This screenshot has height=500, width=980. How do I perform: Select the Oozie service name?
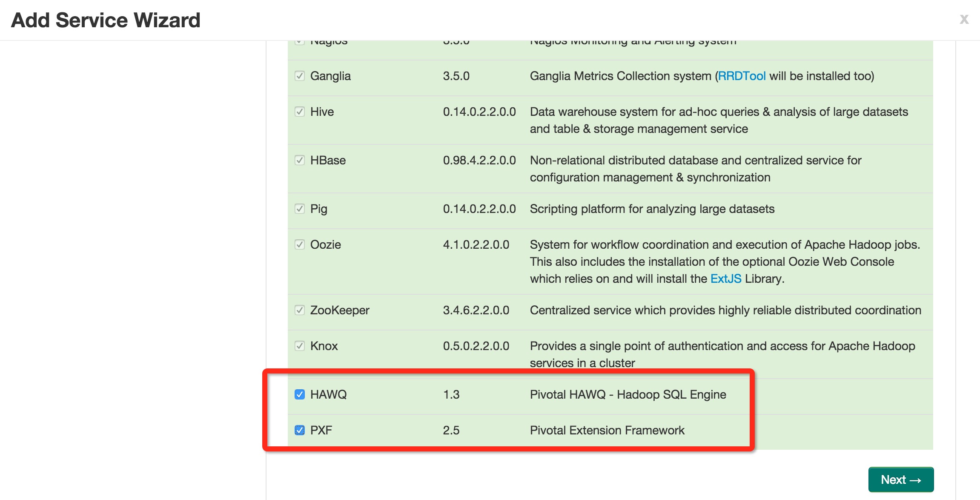[x=326, y=244]
